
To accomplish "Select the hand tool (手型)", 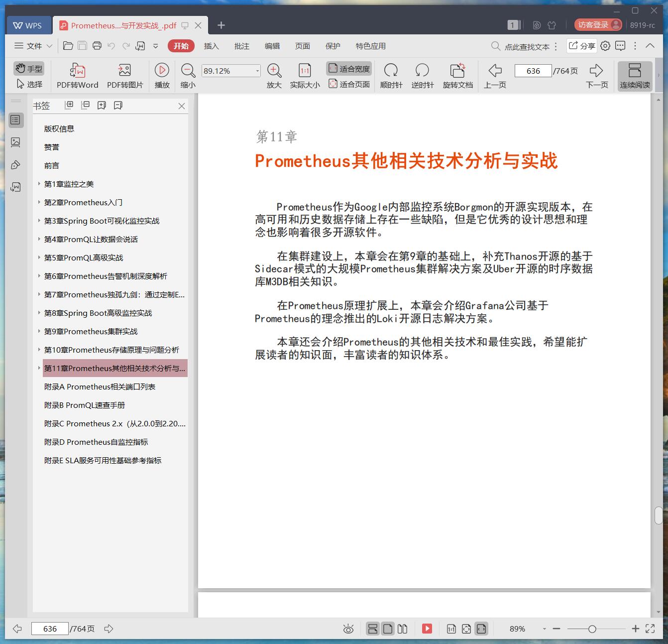I will [x=29, y=69].
